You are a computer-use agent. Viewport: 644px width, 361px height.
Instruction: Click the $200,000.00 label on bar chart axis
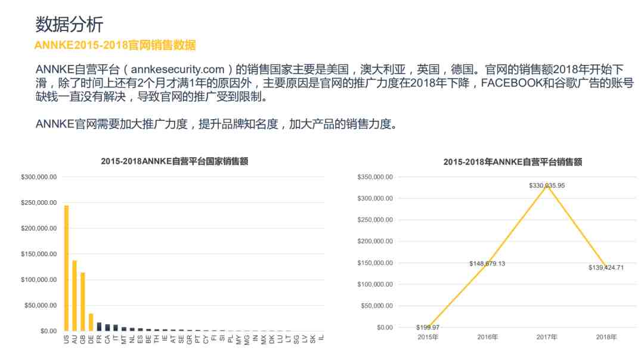coord(39,229)
